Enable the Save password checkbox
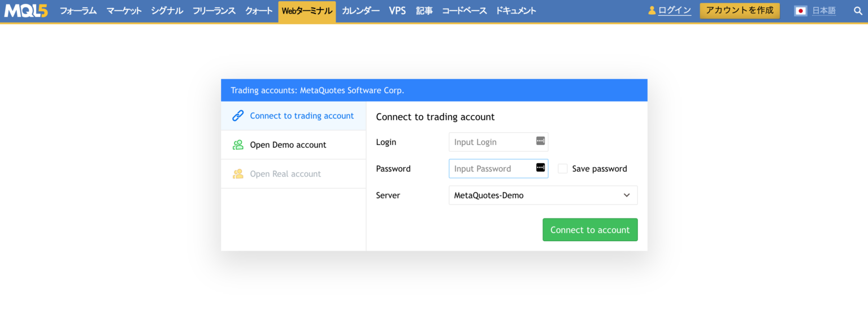 562,169
